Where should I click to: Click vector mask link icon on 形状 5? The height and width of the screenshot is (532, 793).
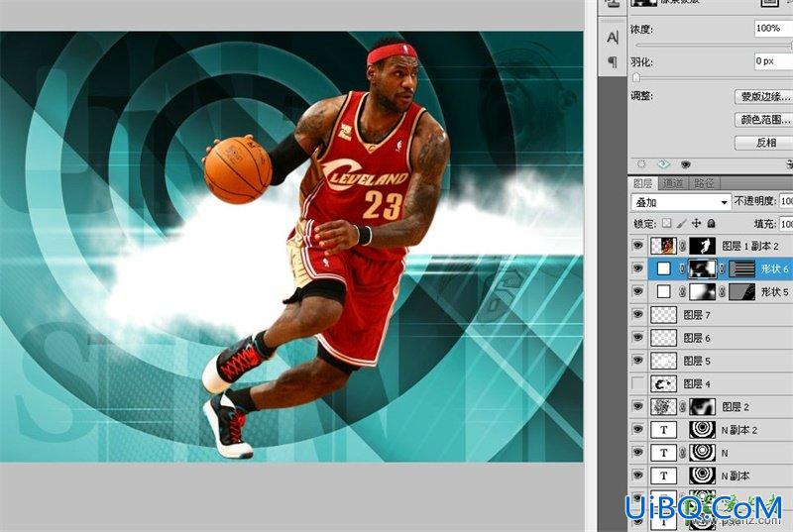coord(723,291)
